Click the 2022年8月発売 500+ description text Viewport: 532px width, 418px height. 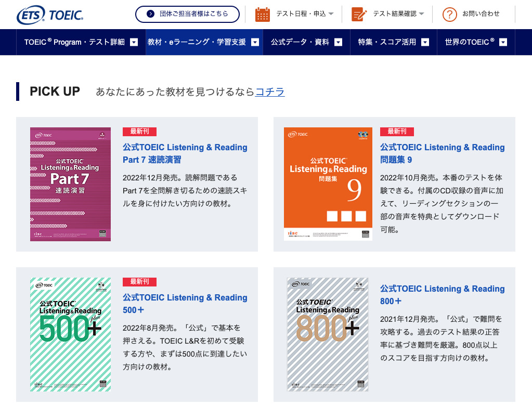point(185,347)
